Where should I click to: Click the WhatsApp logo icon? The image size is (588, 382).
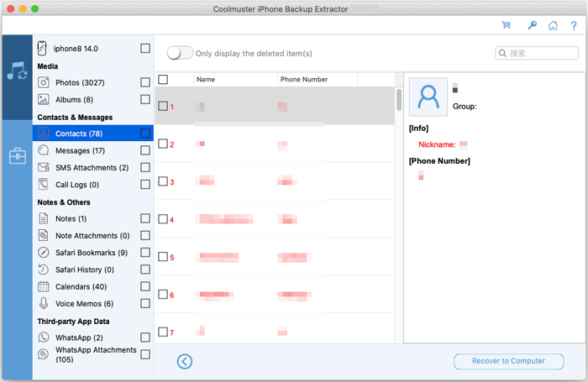click(x=44, y=338)
